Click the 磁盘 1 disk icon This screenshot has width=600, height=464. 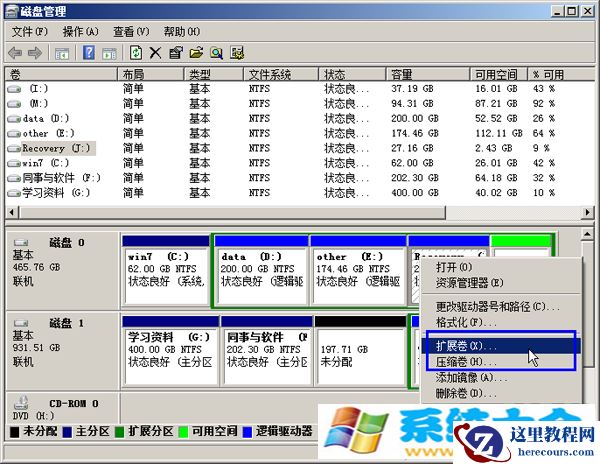point(21,323)
